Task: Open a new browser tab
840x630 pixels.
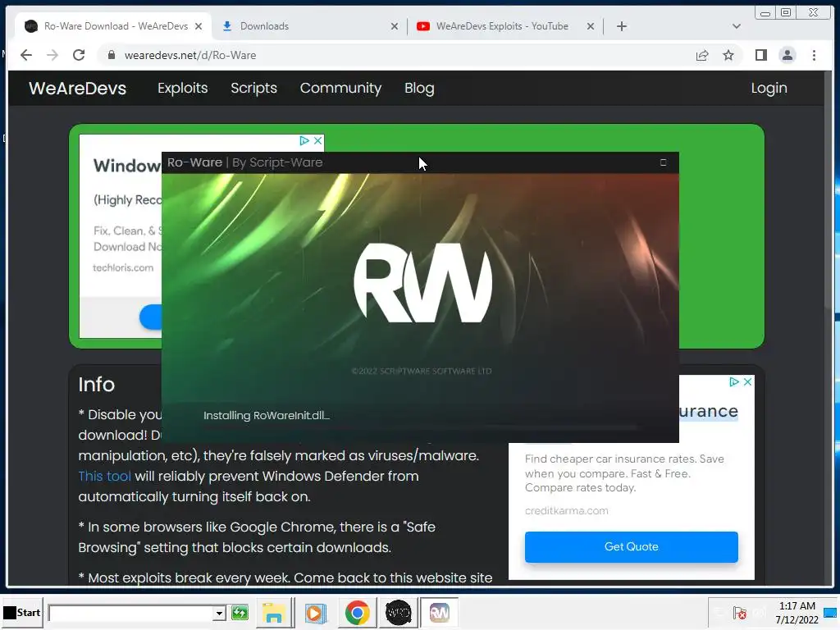Action: [622, 26]
